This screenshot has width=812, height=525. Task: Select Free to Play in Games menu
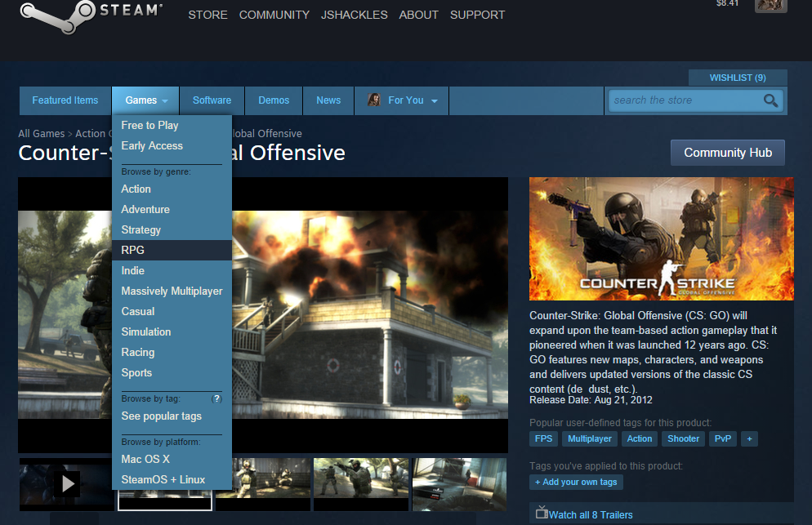(172, 125)
